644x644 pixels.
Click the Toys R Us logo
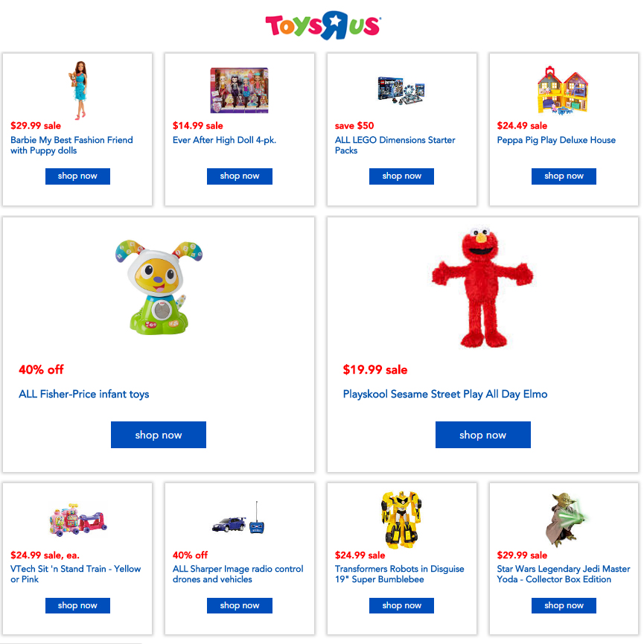click(323, 25)
